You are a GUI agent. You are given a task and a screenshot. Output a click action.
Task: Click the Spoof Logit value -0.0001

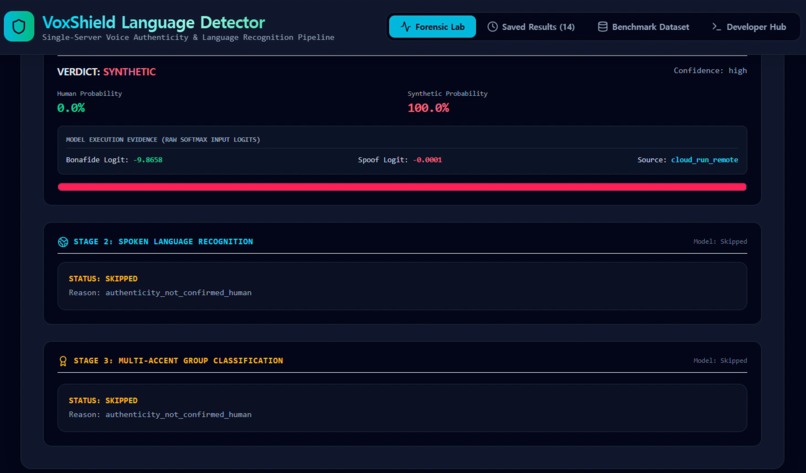tap(427, 160)
